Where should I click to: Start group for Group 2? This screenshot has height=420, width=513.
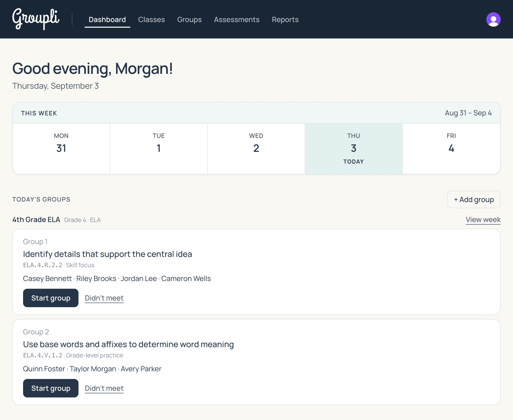[51, 388]
